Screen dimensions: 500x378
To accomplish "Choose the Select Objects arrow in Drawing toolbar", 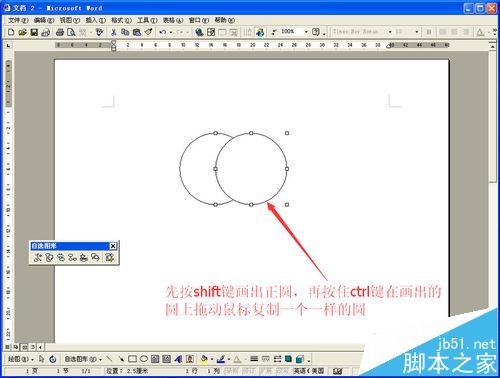I will [x=41, y=359].
